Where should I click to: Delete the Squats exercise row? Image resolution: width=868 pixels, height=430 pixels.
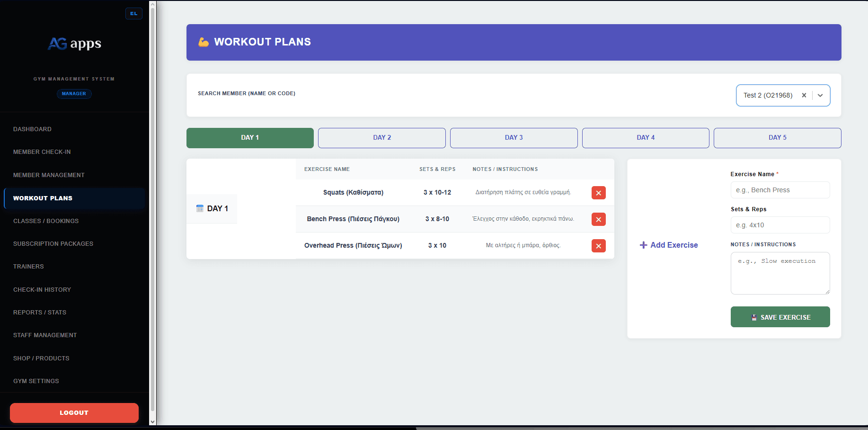pos(598,193)
